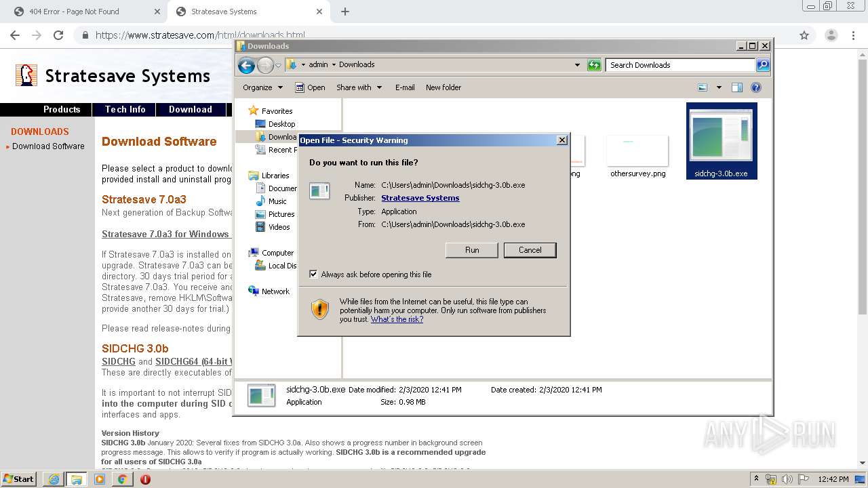Open the Stratesave 7.0a3 for Windows link
This screenshot has height=488, width=868.
coord(166,235)
